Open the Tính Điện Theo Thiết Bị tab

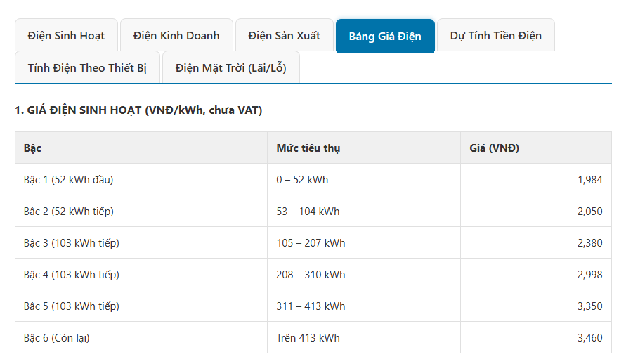pyautogui.click(x=87, y=67)
